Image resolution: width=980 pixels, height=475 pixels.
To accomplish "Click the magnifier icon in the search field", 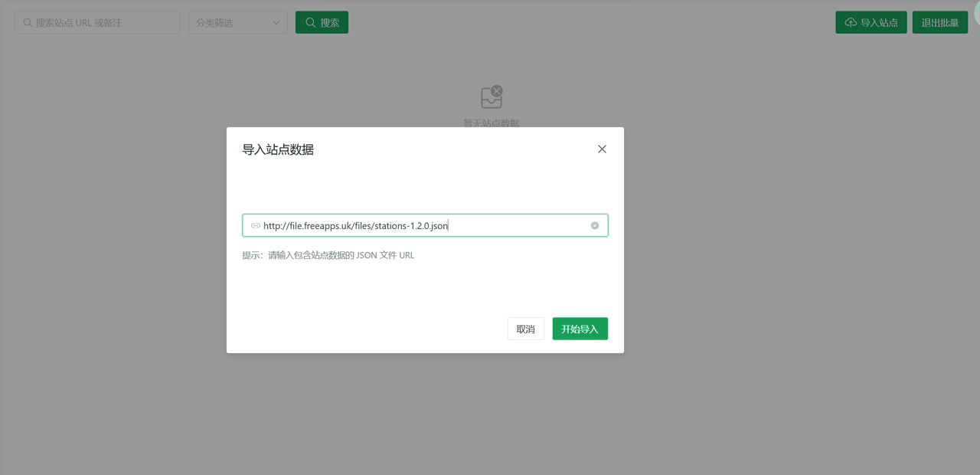I will pos(28,22).
